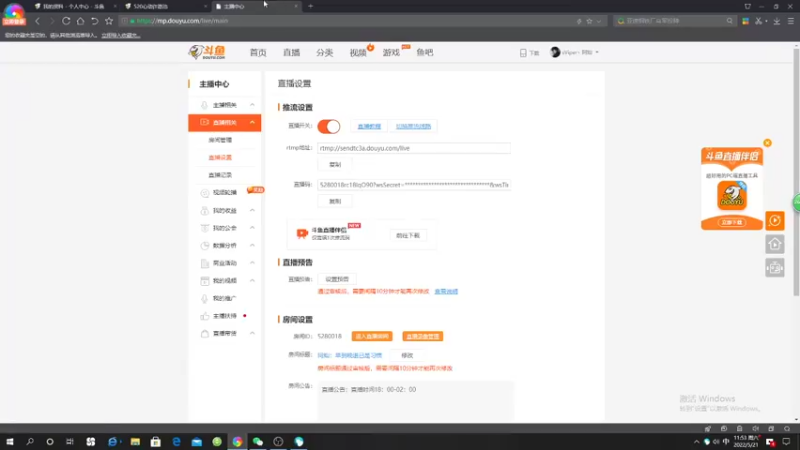Click the 设置预告 button
The height and width of the screenshot is (450, 800).
[337, 279]
